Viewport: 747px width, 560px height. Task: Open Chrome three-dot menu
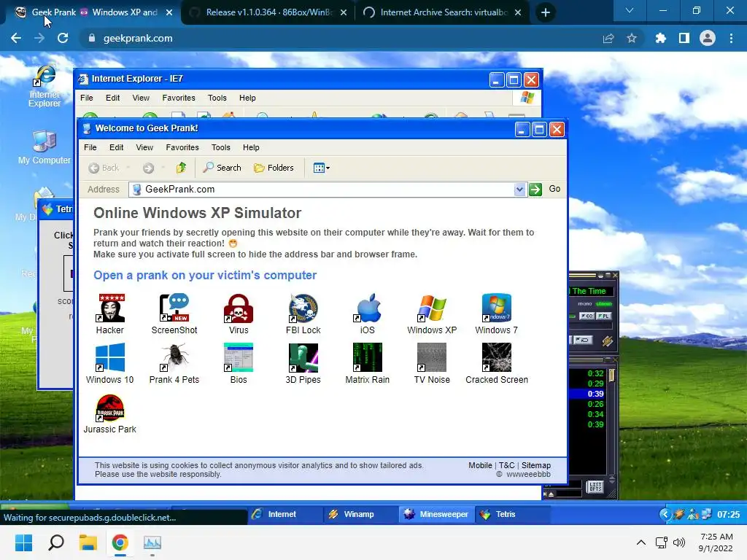point(731,38)
